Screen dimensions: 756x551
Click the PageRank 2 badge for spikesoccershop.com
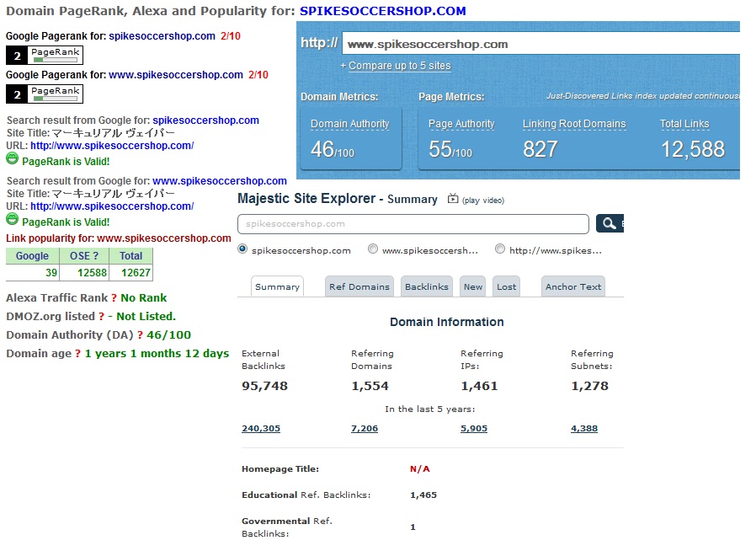point(45,55)
